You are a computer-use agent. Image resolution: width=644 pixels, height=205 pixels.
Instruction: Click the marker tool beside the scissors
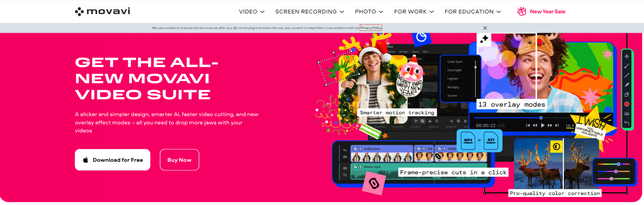pos(437,121)
